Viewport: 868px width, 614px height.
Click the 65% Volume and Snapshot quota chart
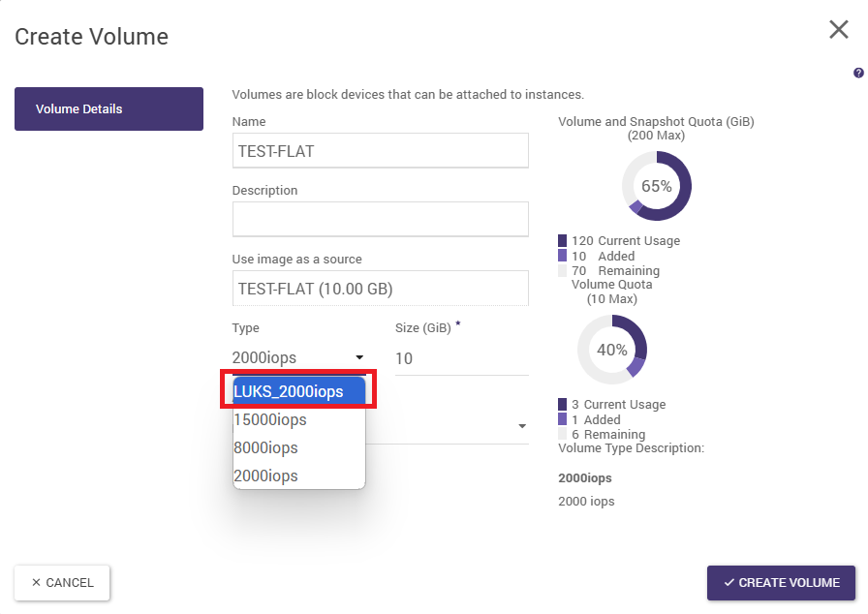pyautogui.click(x=656, y=186)
